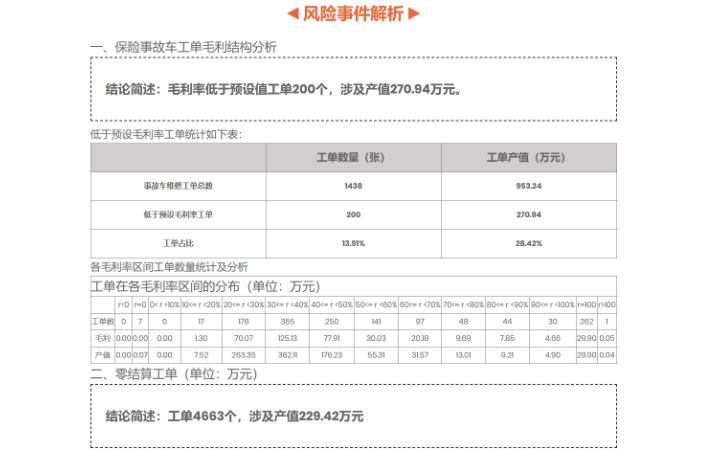Screen dimensions: 720x450
Task: Click the 50<= r <60% column header
Action: coord(376,305)
